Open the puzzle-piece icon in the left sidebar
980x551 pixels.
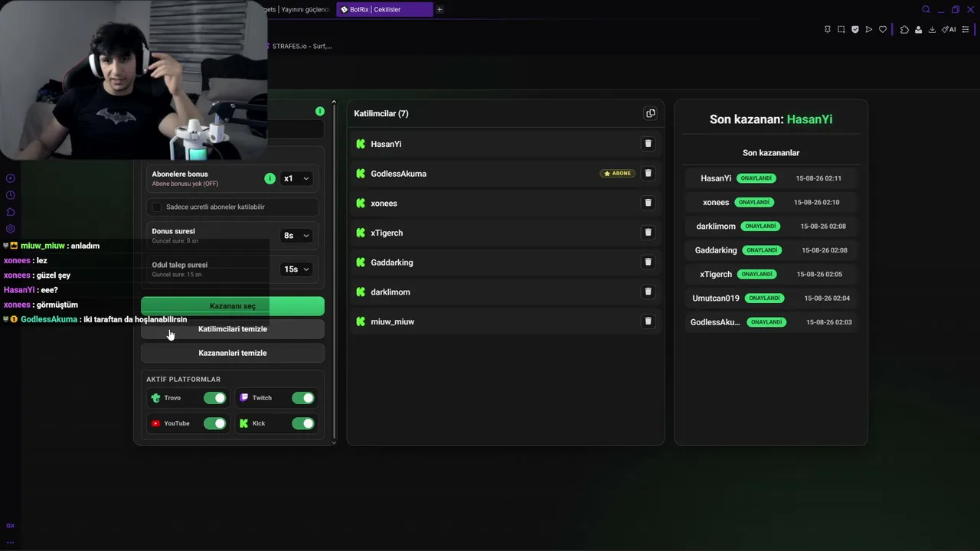pos(11,212)
